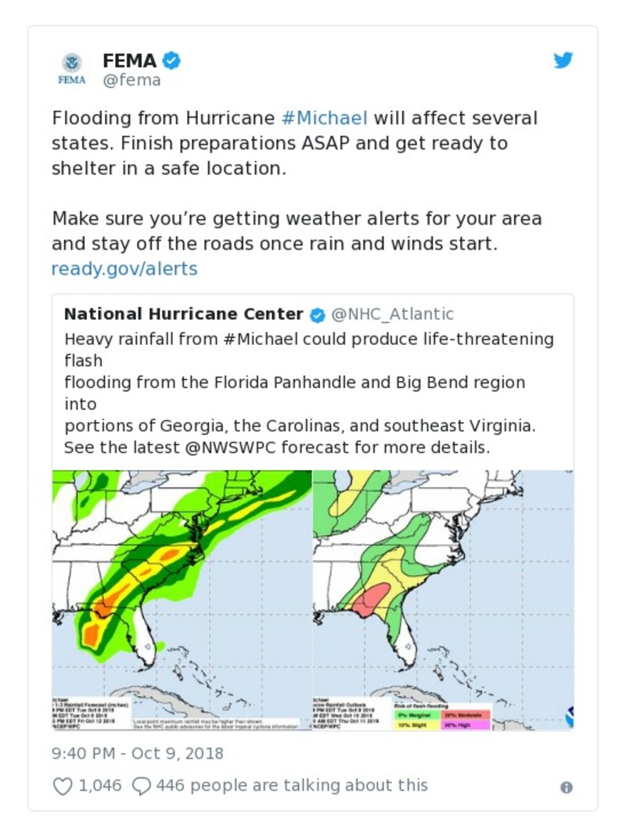This screenshot has height=840, width=626.
Task: Open the #Michael hashtag link
Action: coord(324,118)
